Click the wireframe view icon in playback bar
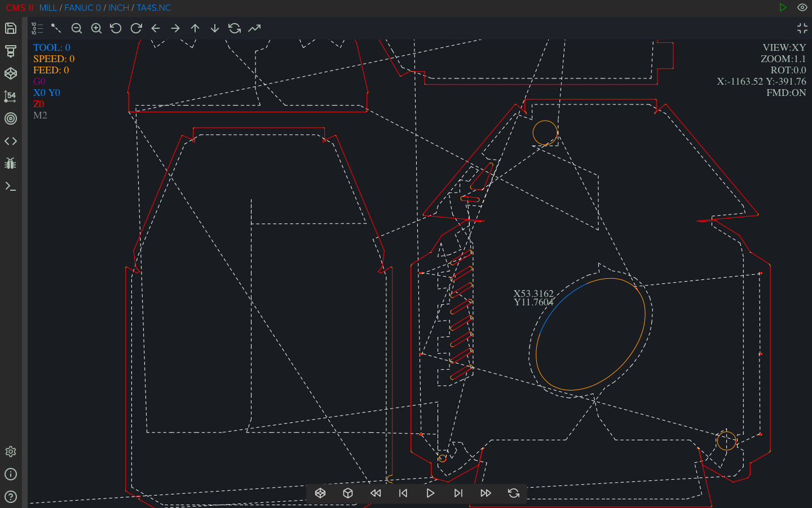812x508 pixels. (x=320, y=493)
